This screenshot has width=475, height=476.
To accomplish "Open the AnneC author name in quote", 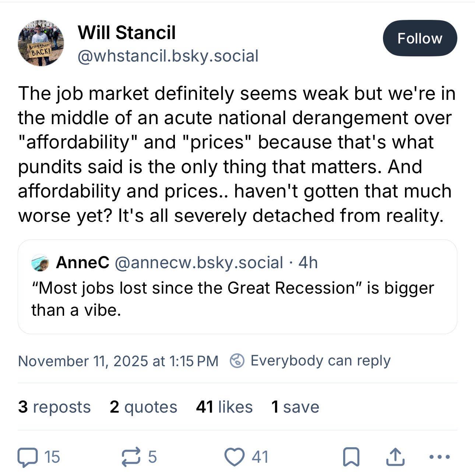I will [x=82, y=263].
